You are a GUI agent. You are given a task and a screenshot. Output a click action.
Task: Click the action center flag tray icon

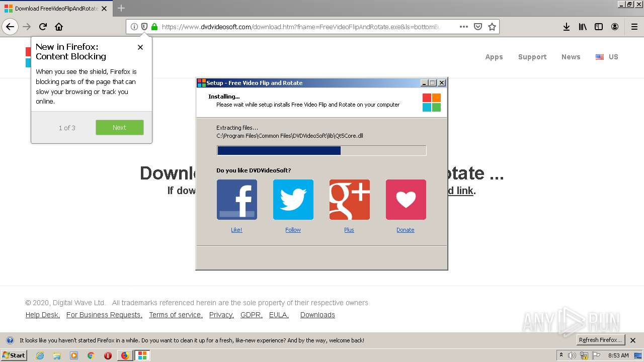tap(596, 355)
